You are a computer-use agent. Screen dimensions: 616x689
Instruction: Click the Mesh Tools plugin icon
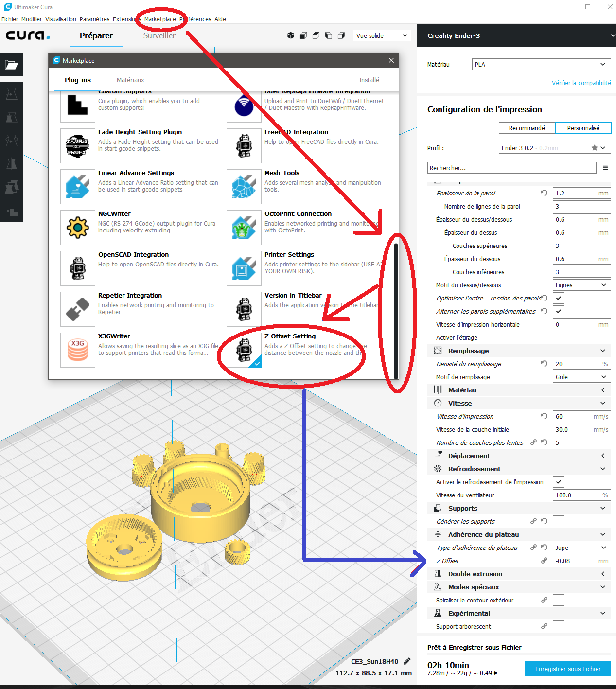244,187
